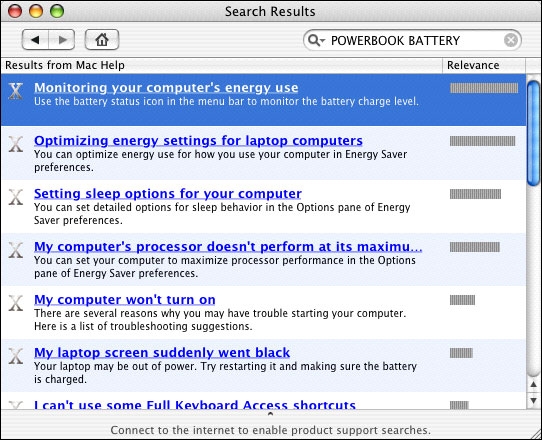This screenshot has width=542, height=440.
Task: Click relevance bar for Setting sleep options
Action: [475, 194]
